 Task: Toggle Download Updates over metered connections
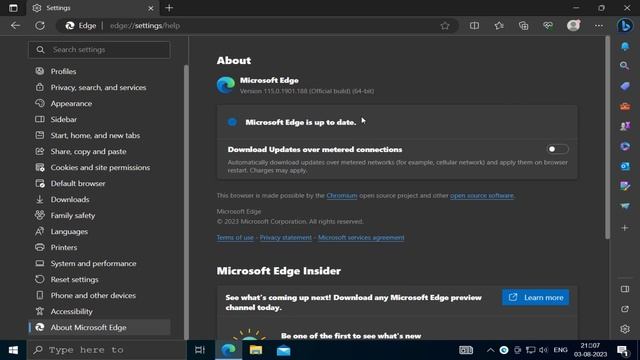coord(557,149)
